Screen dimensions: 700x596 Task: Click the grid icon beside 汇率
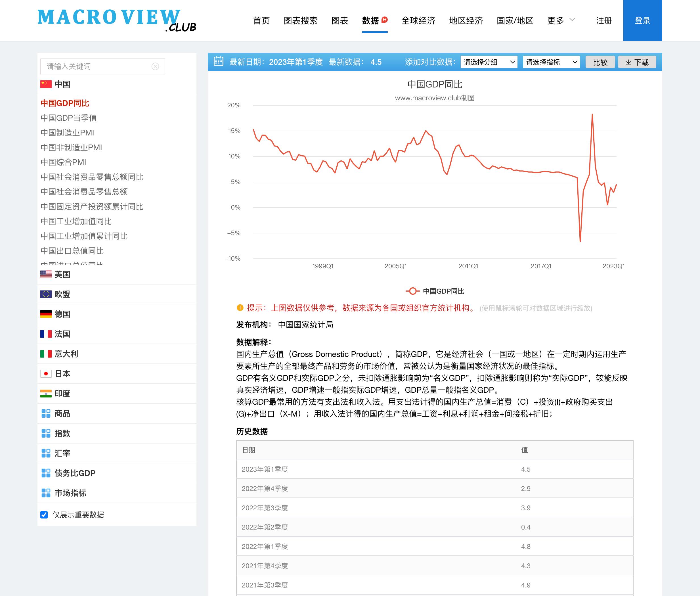(46, 453)
